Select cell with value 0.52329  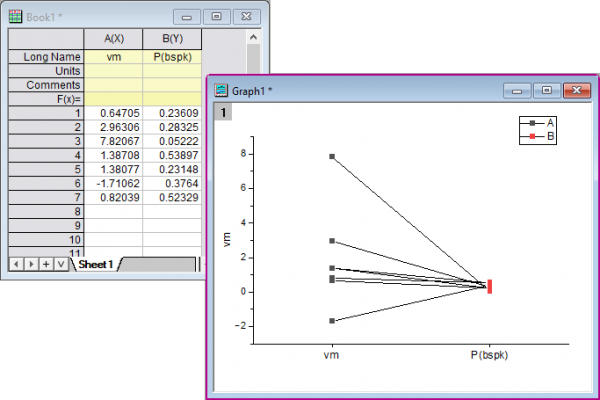pyautogui.click(x=172, y=198)
